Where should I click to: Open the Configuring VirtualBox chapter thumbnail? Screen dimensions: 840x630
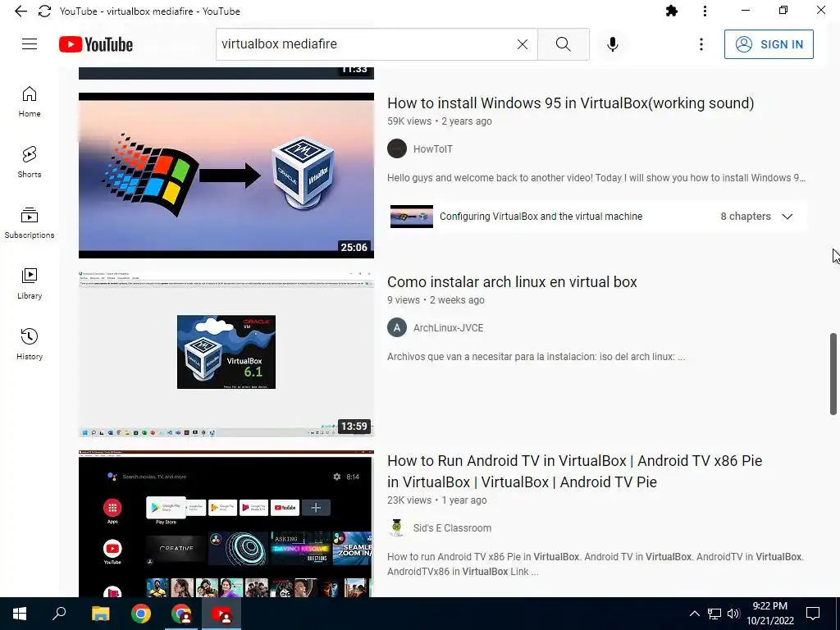click(x=412, y=217)
